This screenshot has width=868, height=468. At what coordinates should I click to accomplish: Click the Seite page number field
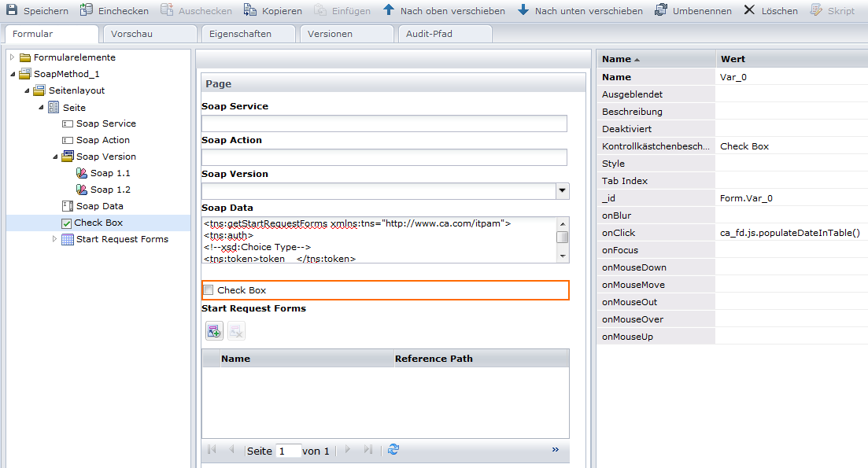(289, 450)
